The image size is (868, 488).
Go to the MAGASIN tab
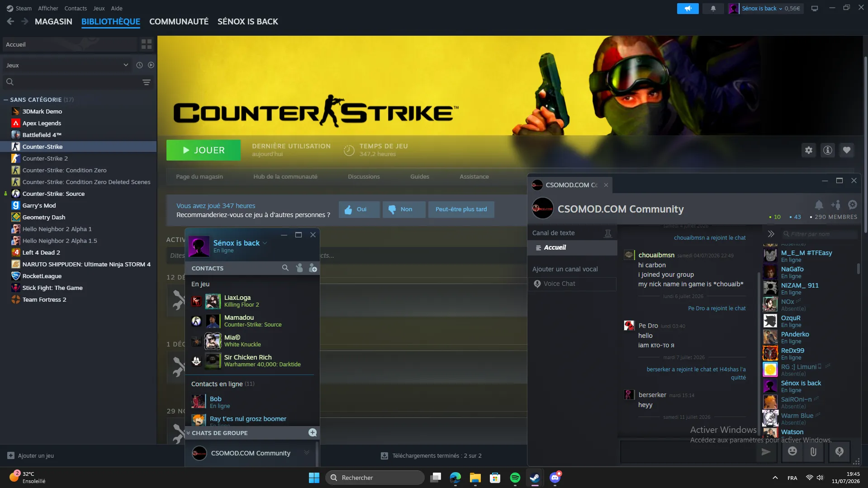[x=53, y=22]
